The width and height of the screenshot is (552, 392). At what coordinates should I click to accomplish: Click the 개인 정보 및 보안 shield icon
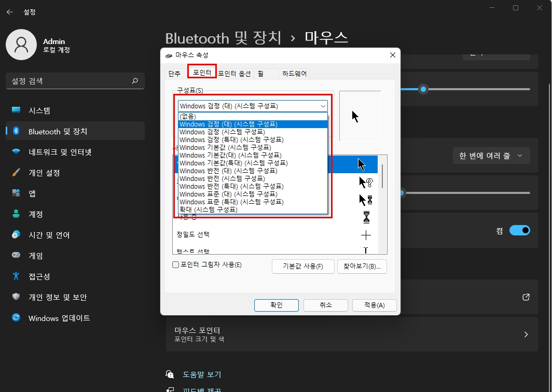16,297
